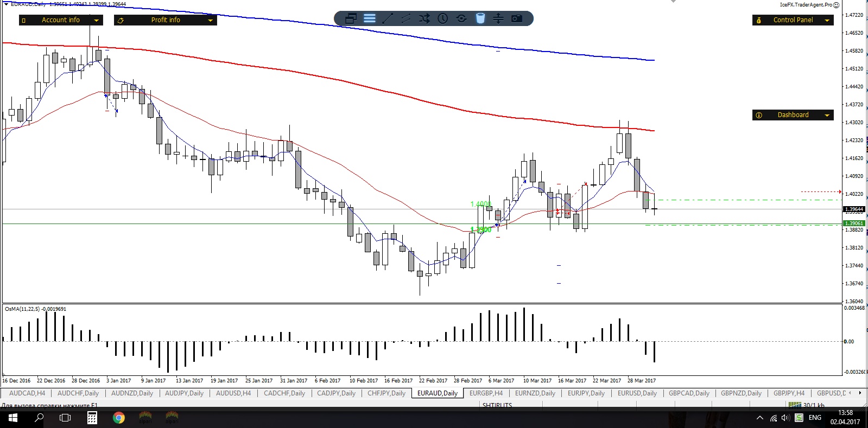
Task: Click the 16 Dec 2016 date on time axis
Action: (16, 381)
